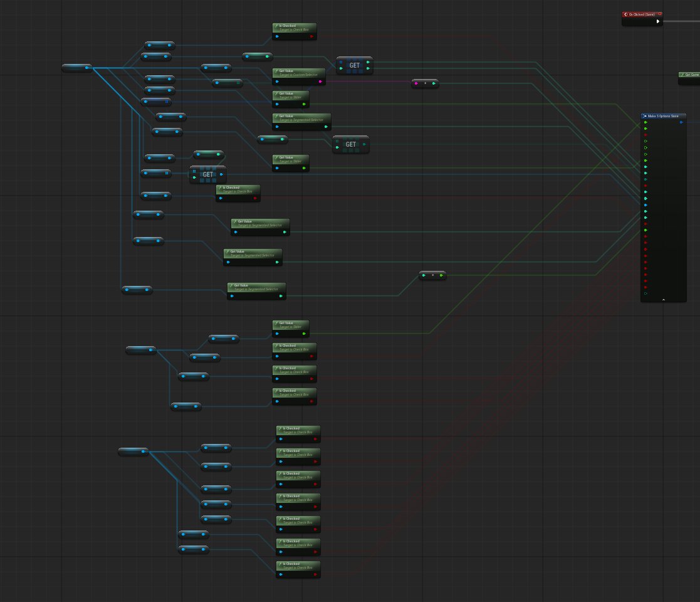Select the GET array node with a blue output pin

(x=208, y=174)
